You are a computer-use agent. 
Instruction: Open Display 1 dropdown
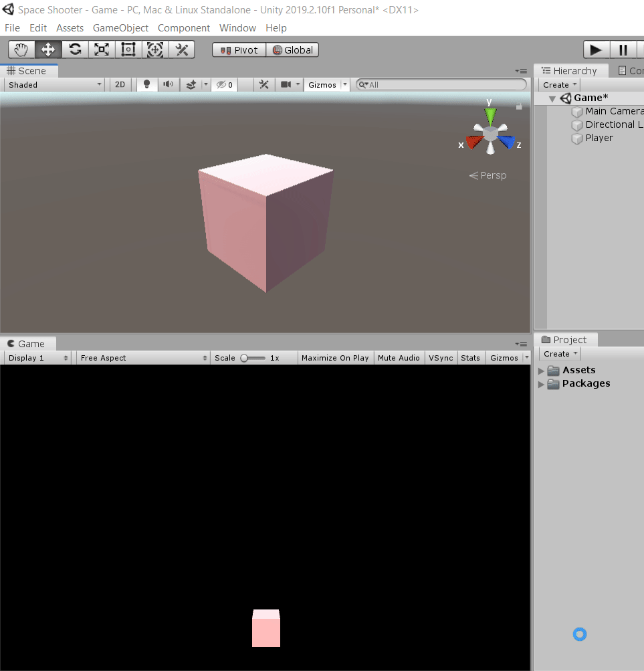click(x=38, y=358)
